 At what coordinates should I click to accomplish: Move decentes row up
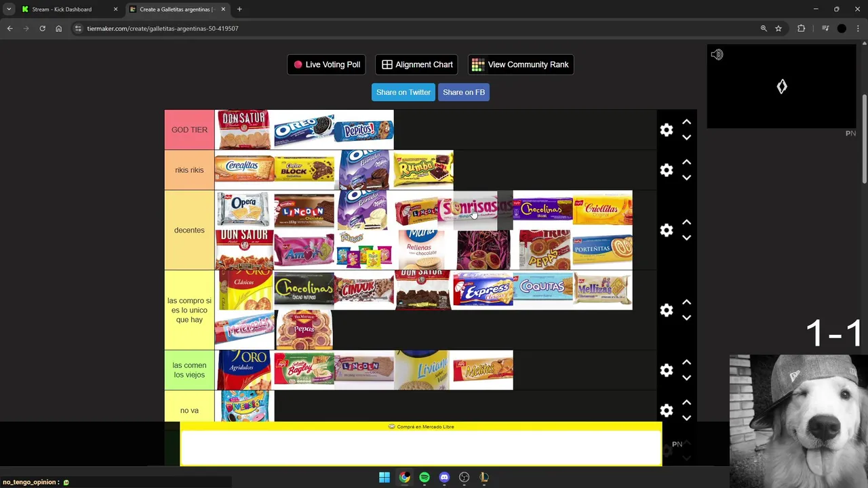point(686,222)
